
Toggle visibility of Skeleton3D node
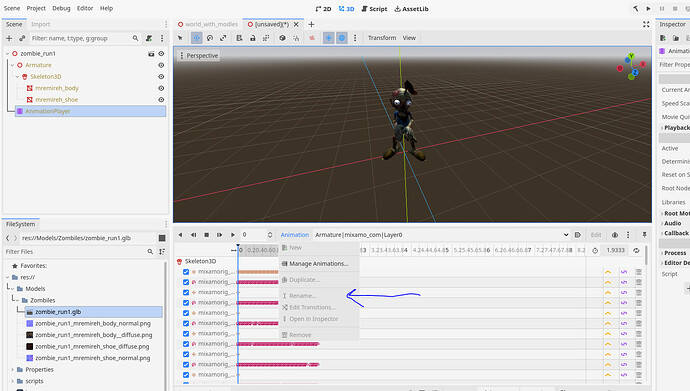click(161, 77)
